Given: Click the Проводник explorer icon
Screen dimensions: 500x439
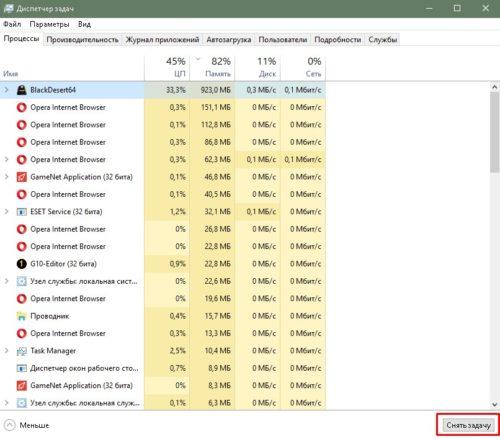Looking at the screenshot, I should (x=22, y=316).
